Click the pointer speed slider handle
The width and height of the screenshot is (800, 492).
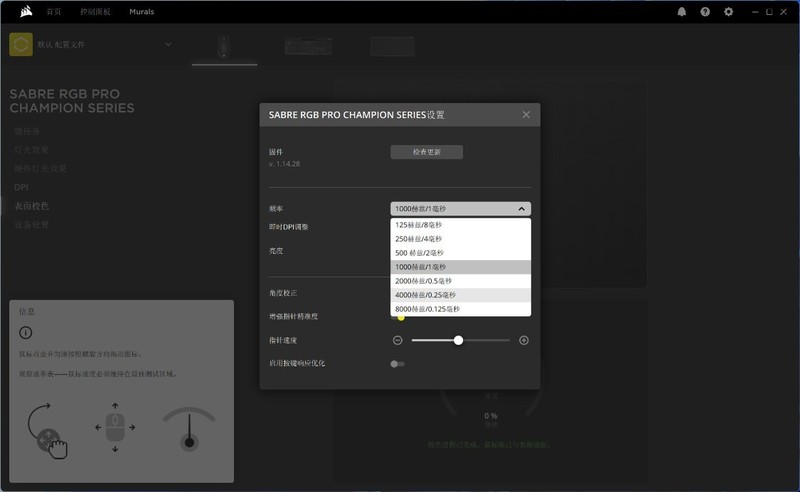click(x=458, y=340)
